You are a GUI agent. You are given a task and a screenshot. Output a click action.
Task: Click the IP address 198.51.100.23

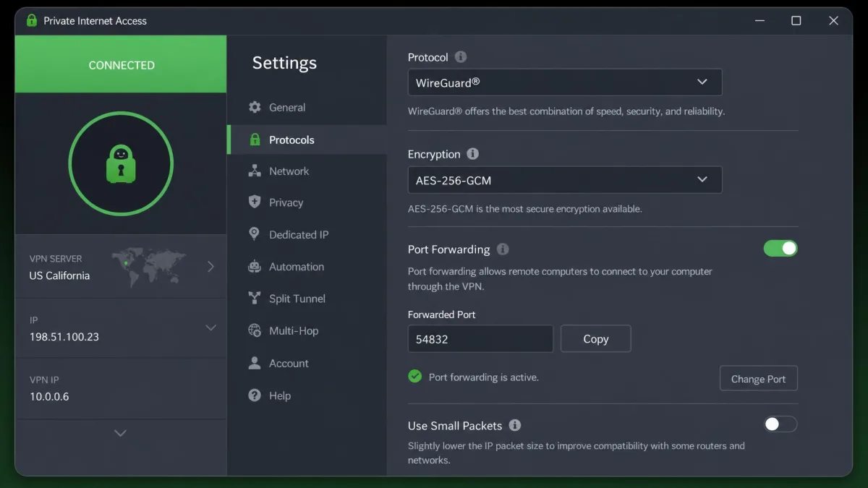coord(64,337)
